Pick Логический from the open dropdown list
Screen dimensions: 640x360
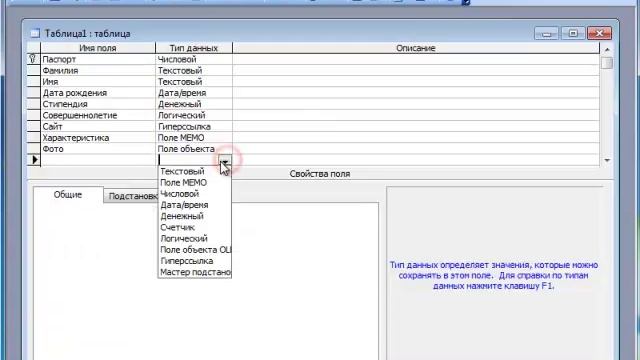(x=195, y=238)
